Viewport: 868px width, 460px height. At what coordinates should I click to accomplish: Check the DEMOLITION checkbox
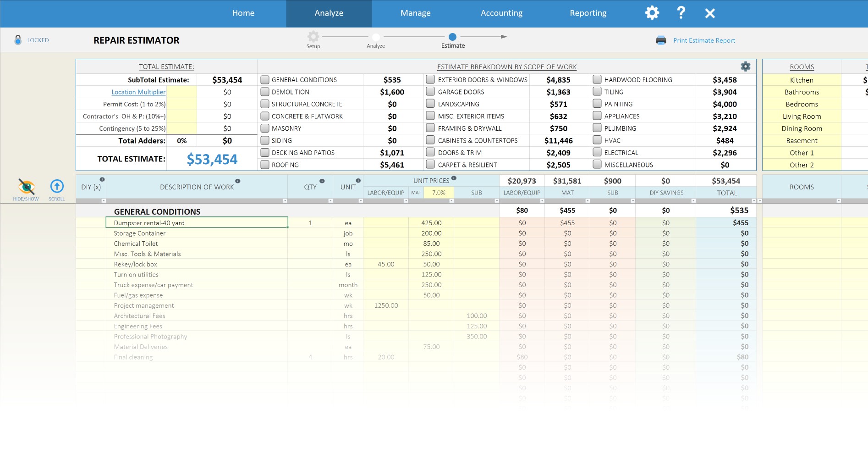265,92
